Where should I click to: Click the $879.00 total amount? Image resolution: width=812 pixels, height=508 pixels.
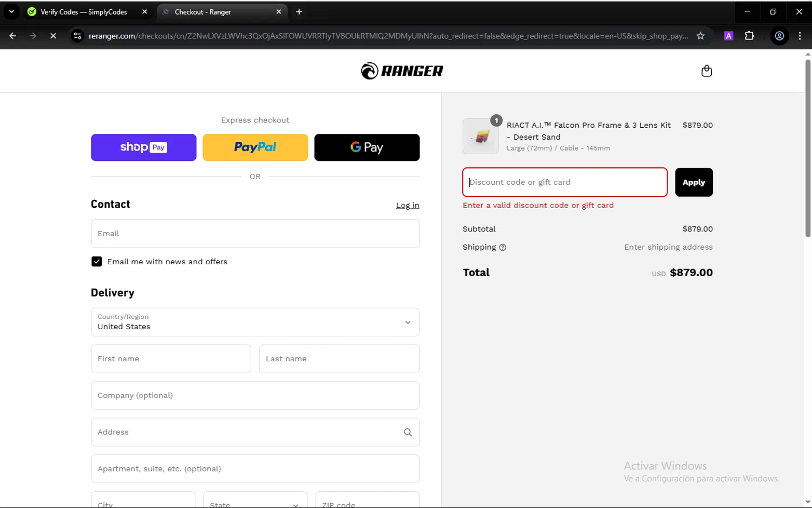coord(691,272)
